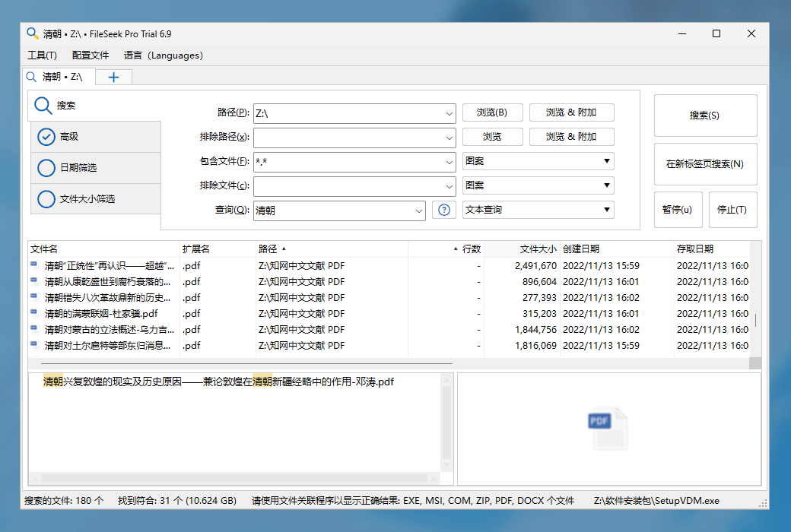Click creation date 2022/11/13 16:01 of 896,604 row
The width and height of the screenshot is (791, 532).
(x=601, y=281)
